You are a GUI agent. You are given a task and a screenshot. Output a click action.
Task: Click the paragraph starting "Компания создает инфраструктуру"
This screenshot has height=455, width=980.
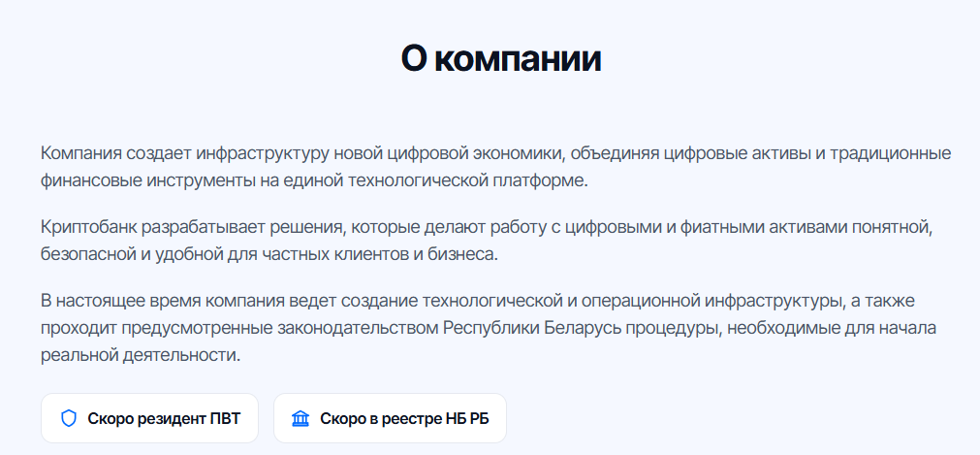pos(495,167)
